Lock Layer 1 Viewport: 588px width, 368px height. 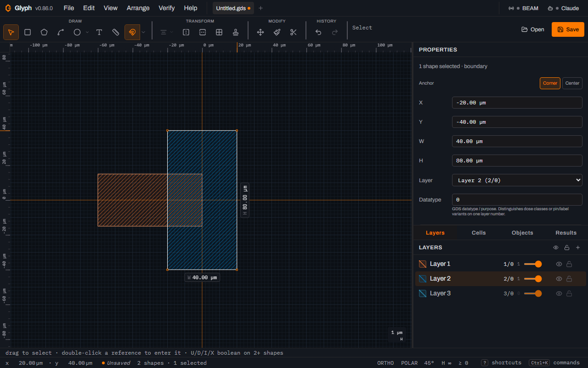click(x=569, y=264)
